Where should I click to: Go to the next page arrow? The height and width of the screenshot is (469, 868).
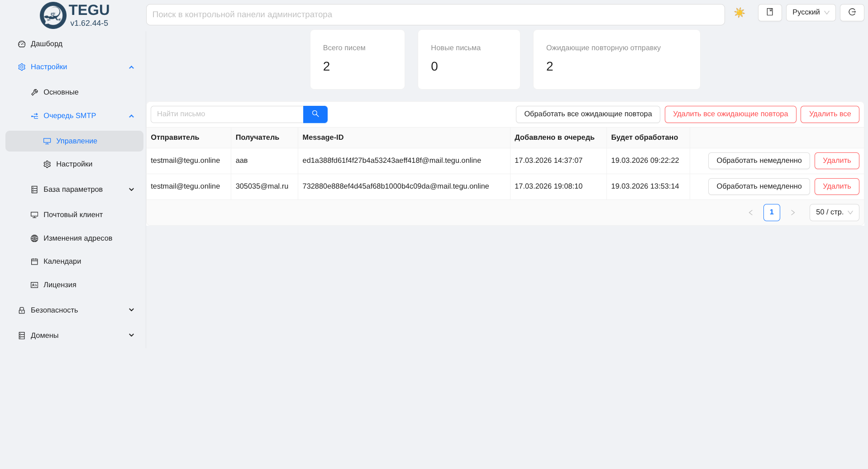pyautogui.click(x=792, y=213)
